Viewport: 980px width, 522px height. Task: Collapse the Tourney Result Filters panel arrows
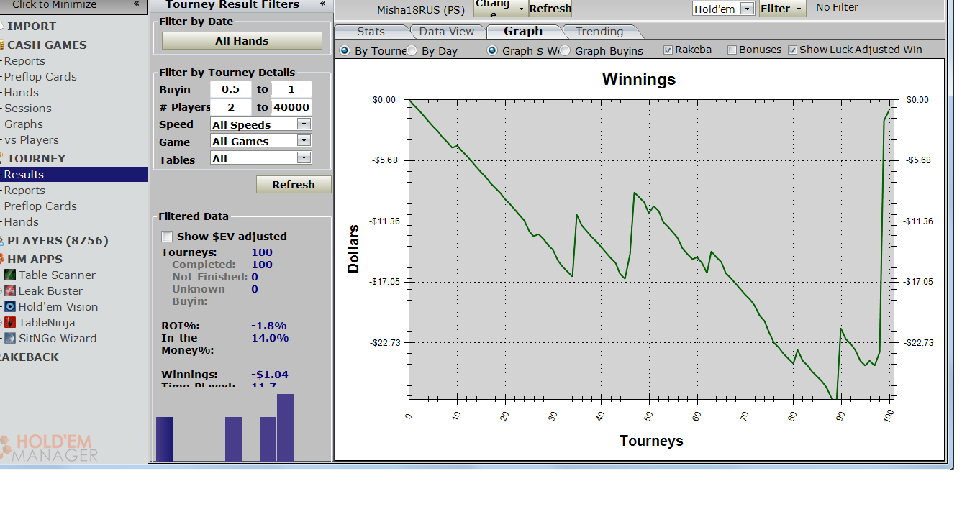point(322,4)
